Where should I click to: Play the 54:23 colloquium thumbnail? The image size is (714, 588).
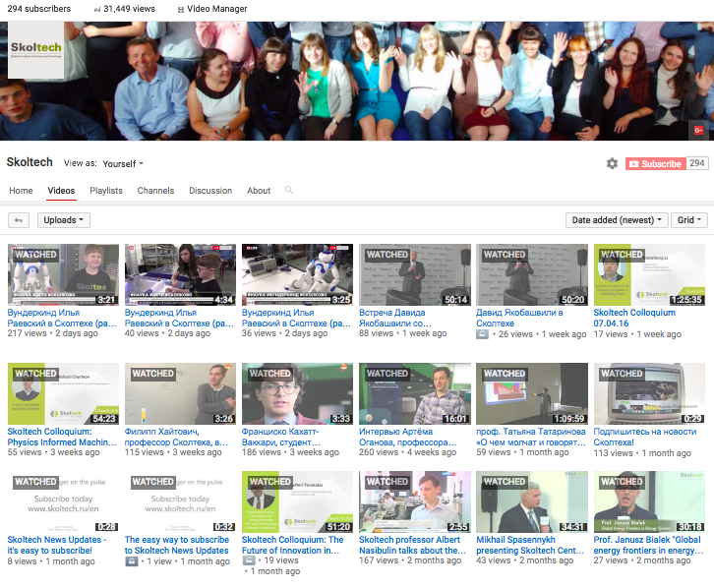pos(63,393)
